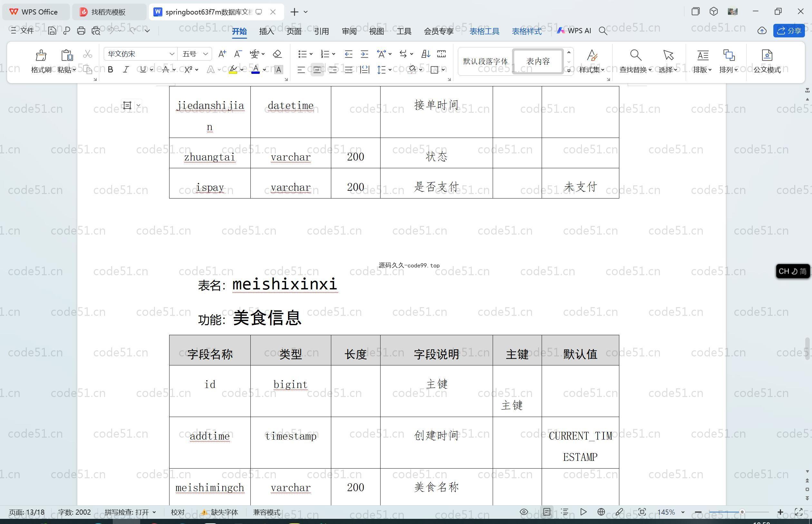Toggle Strikethrough formatting
Viewport: 812px width, 524px height.
[x=165, y=69]
